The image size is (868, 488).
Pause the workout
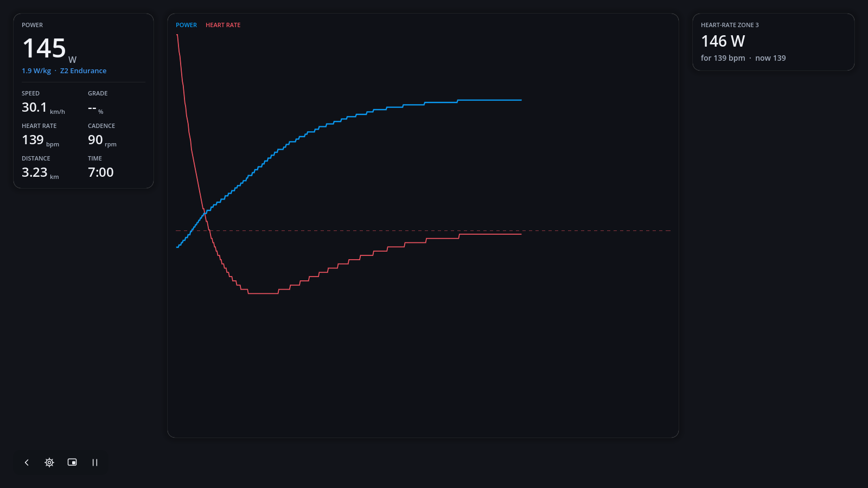point(95,463)
